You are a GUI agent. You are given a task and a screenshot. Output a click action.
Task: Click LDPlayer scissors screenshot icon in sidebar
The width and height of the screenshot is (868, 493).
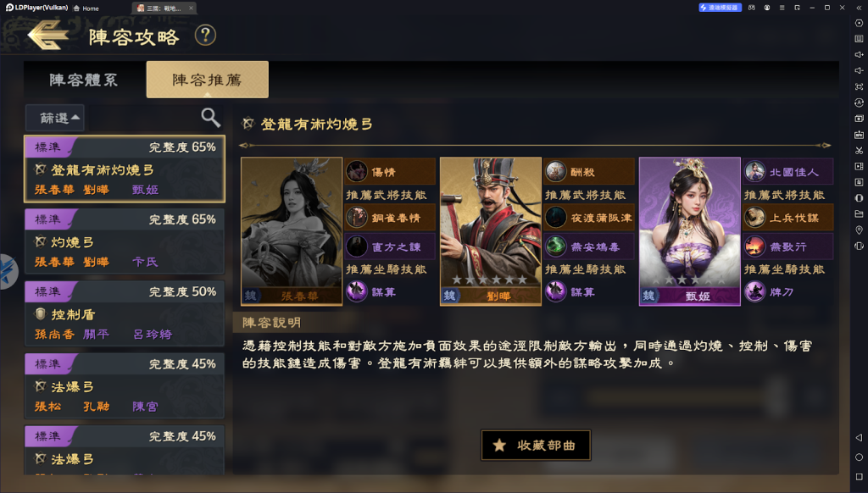(x=859, y=151)
